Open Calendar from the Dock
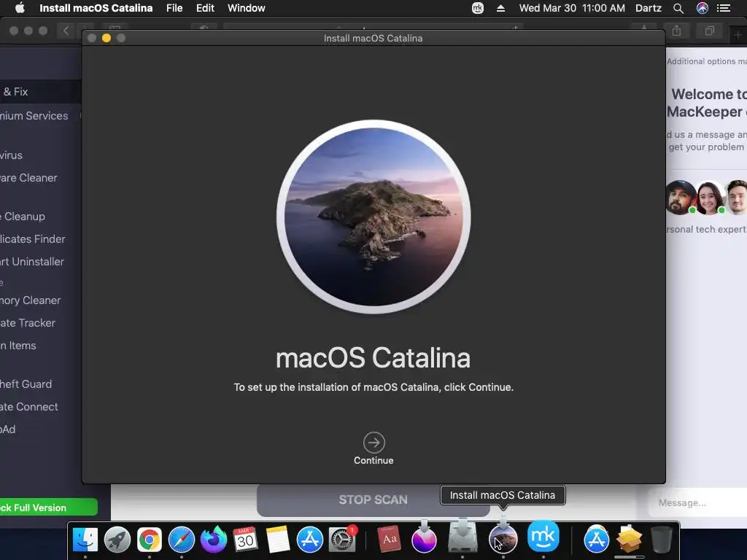 click(x=245, y=540)
